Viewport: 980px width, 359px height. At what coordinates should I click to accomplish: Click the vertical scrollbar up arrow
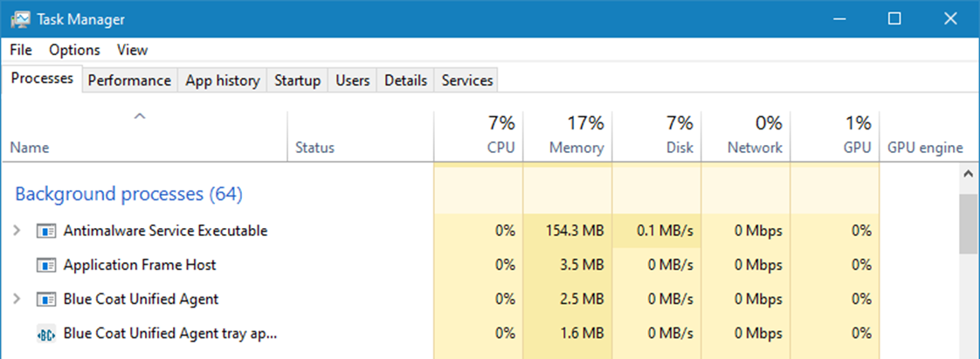[x=968, y=175]
